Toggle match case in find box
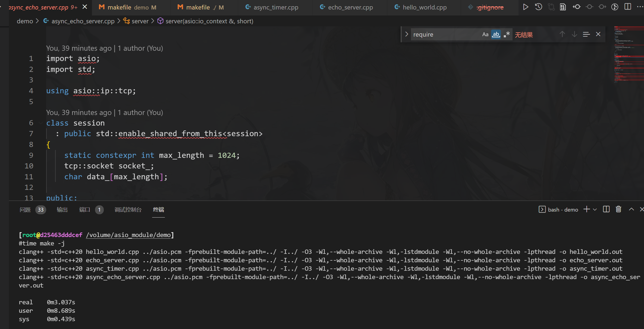644x329 pixels. coord(485,34)
